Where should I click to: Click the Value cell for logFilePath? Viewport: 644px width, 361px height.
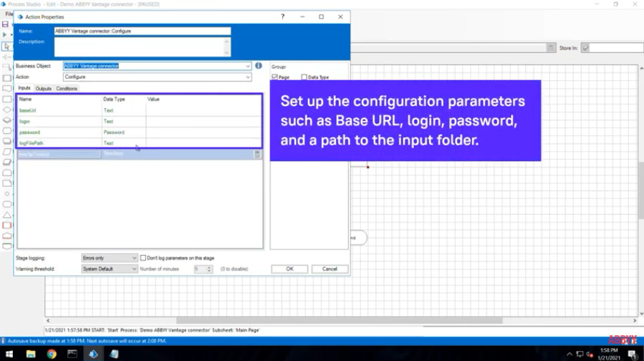coord(204,143)
